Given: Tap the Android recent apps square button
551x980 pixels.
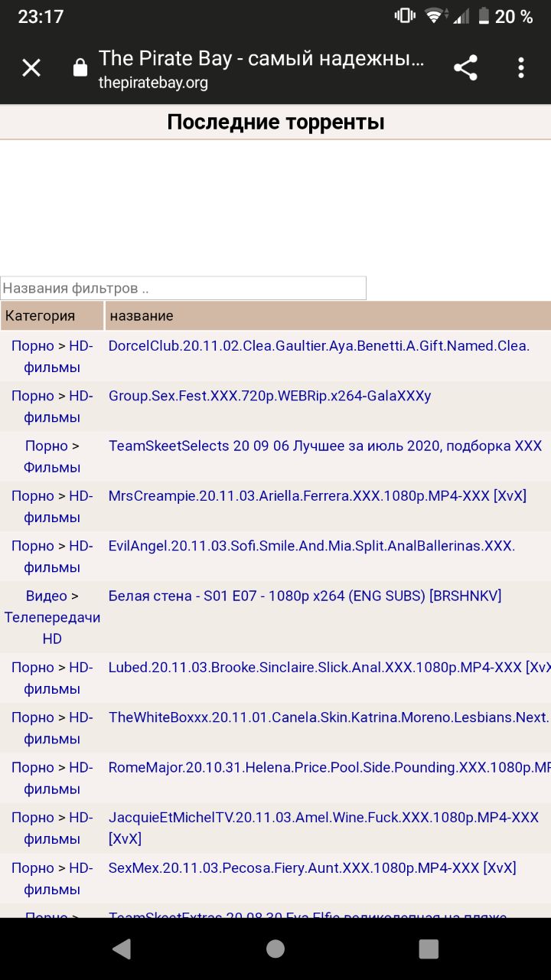Looking at the screenshot, I should (x=429, y=949).
